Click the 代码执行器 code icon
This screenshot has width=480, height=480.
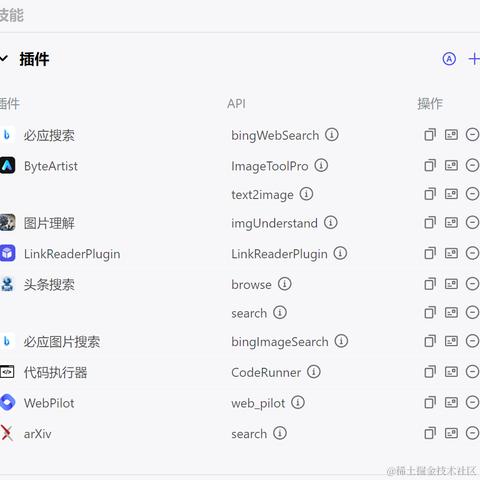pos(7,372)
